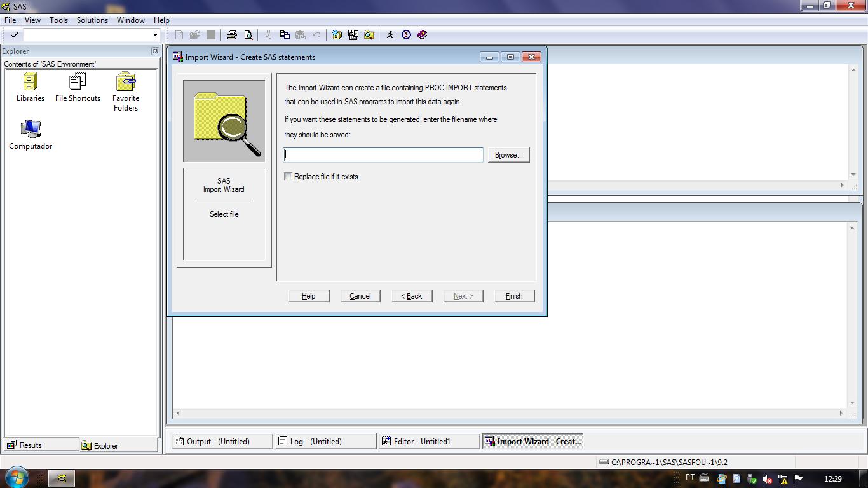868x488 pixels.
Task: Open the Libraries icon in Explorer
Action: coord(31,87)
